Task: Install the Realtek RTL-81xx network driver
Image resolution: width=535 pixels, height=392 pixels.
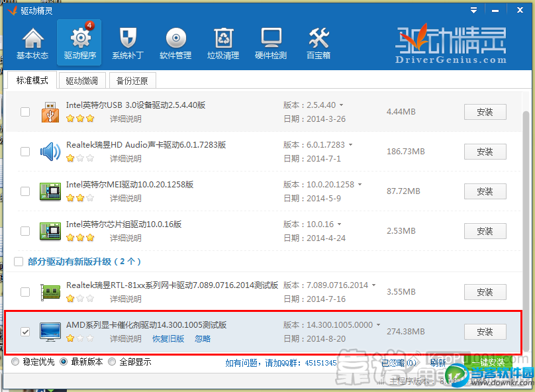Action: point(485,292)
